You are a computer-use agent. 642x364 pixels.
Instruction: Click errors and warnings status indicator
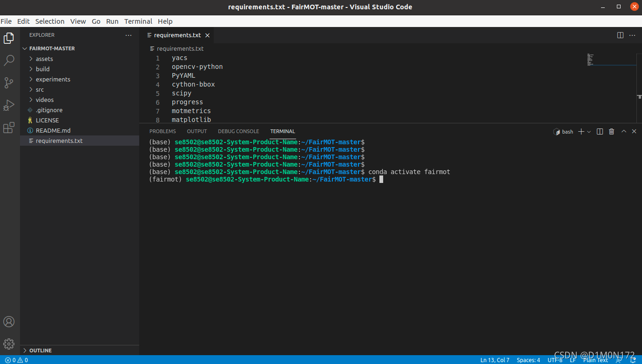click(16, 360)
